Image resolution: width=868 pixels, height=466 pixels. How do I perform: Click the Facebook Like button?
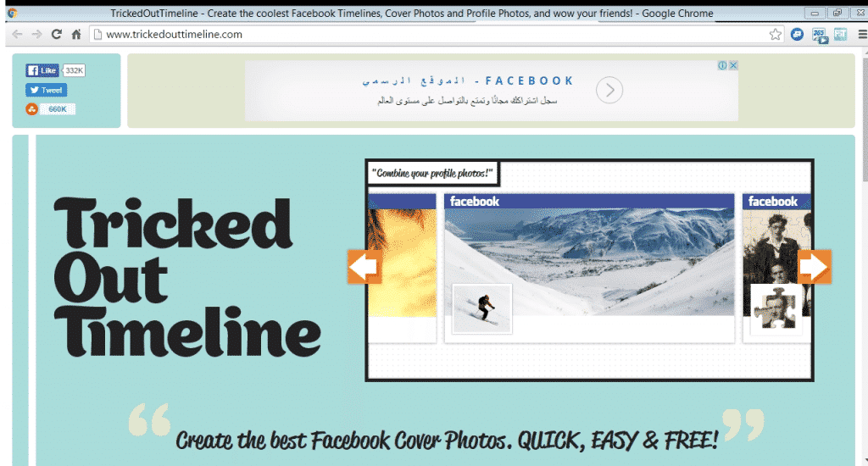tap(42, 70)
